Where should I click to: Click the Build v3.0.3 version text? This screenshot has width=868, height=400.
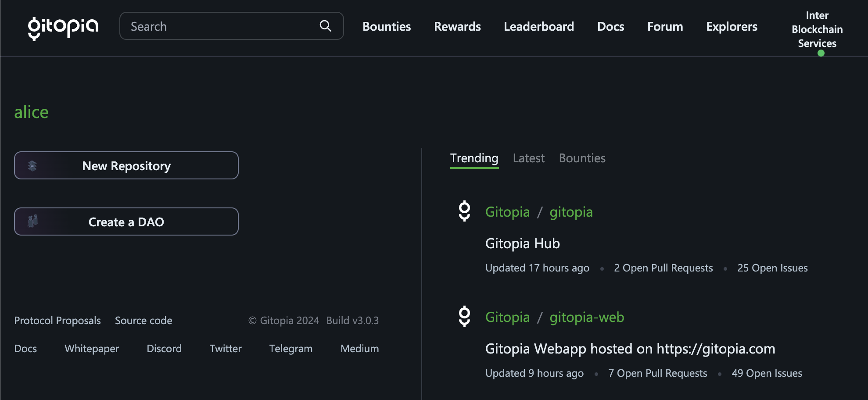tap(352, 321)
